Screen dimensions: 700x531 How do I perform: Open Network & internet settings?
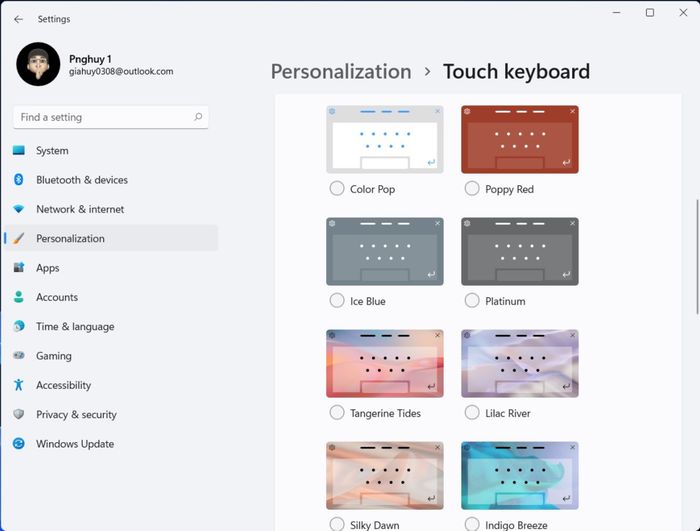click(x=111, y=209)
